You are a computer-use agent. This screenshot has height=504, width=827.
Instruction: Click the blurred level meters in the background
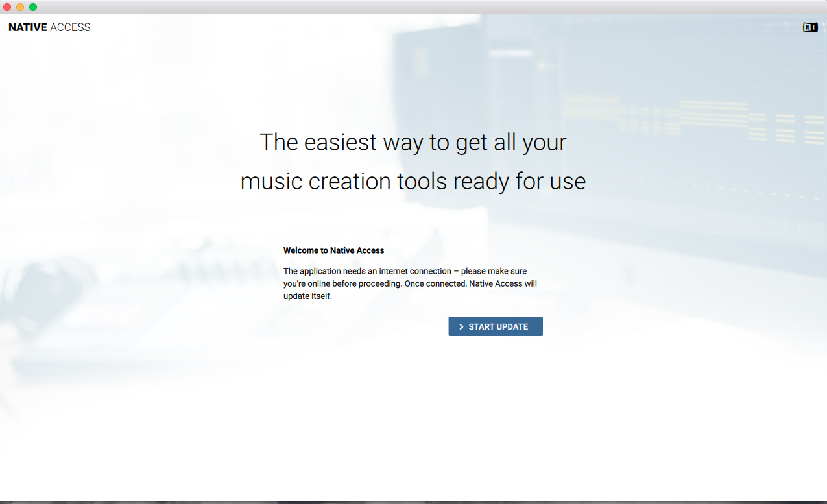tap(713, 120)
